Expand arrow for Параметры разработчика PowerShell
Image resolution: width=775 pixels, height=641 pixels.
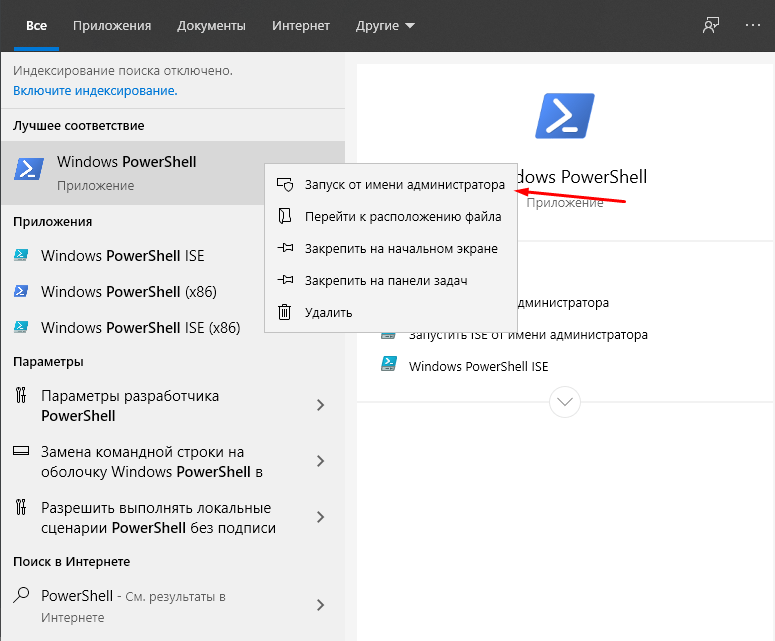coord(320,405)
